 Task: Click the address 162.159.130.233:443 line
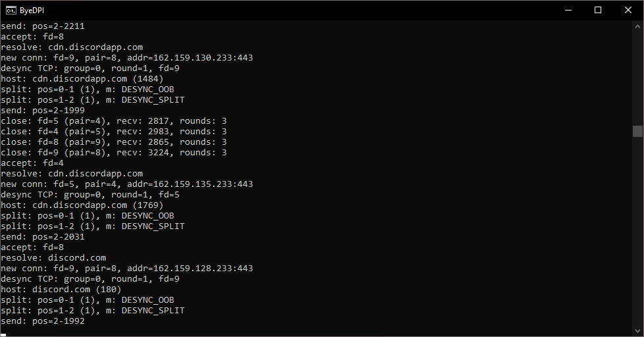pos(127,58)
